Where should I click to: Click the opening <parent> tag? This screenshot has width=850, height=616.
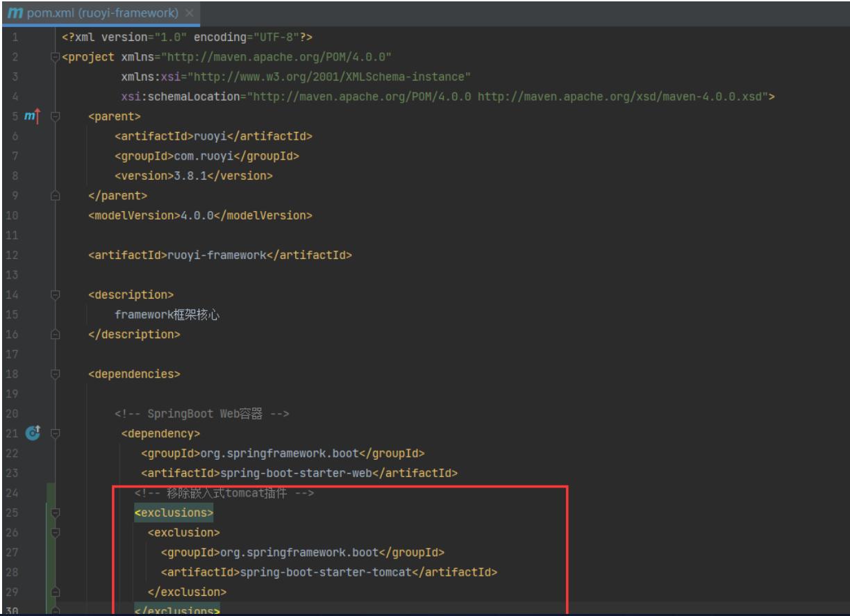(x=115, y=117)
